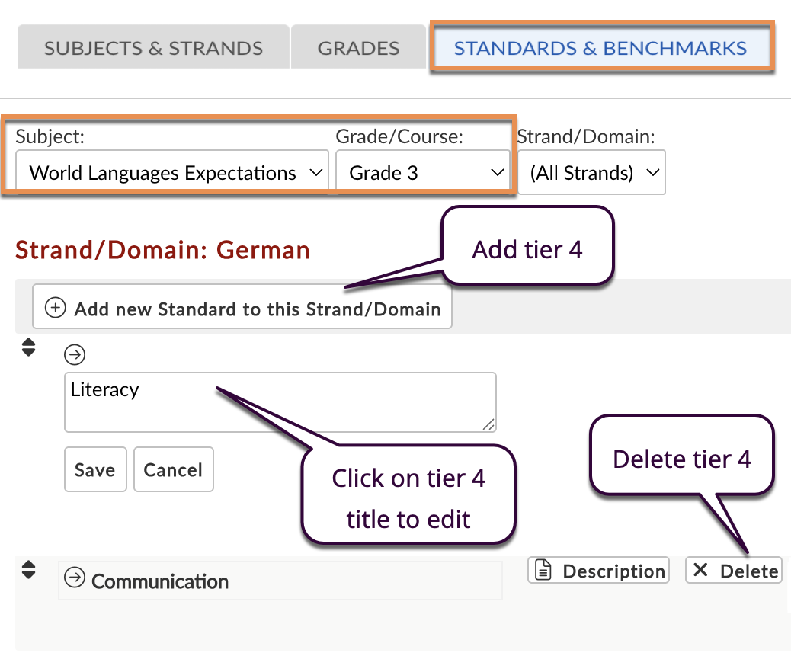Open the Subject dropdown
The width and height of the screenshot is (791, 672).
pos(172,173)
